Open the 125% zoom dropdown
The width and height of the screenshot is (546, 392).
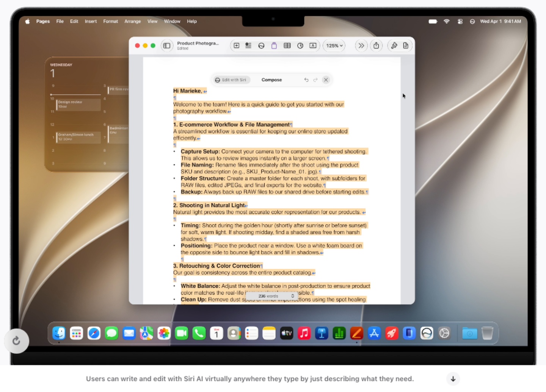(x=334, y=46)
